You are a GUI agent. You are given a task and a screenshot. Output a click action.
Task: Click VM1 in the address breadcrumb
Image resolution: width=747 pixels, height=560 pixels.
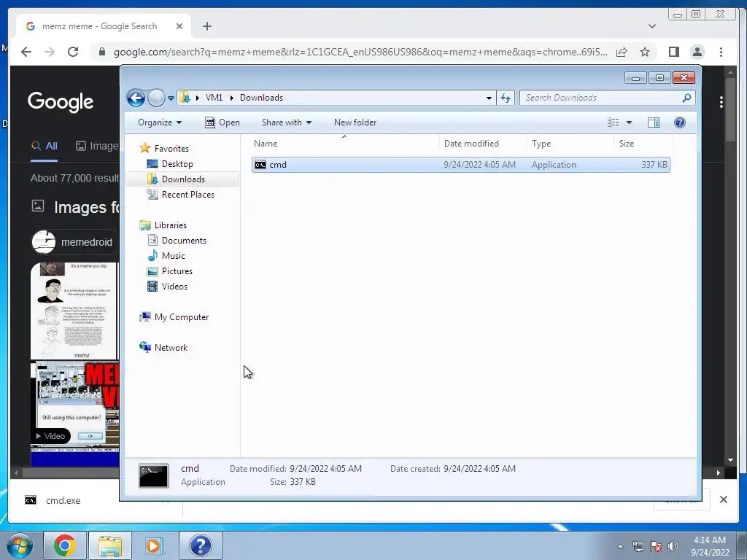tap(214, 98)
